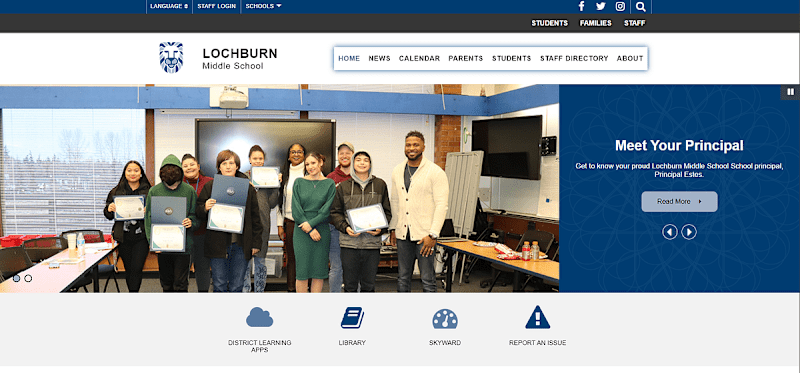Viewport: 800px width, 373px height.
Task: Open the Parents menu item
Action: pyautogui.click(x=466, y=58)
